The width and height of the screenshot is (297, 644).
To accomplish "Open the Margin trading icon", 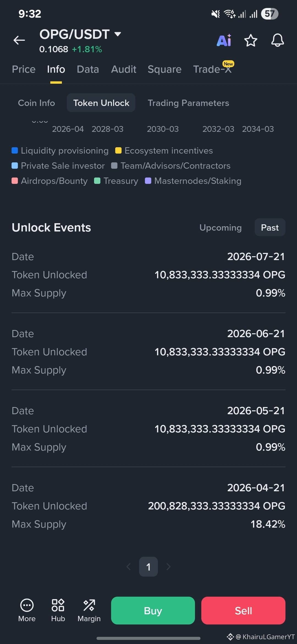I will pos(89,610).
